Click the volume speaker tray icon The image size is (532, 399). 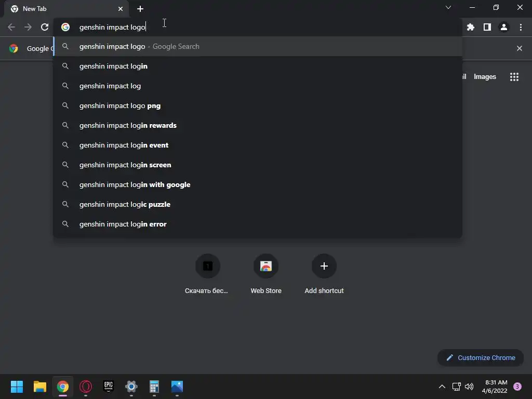pyautogui.click(x=469, y=387)
